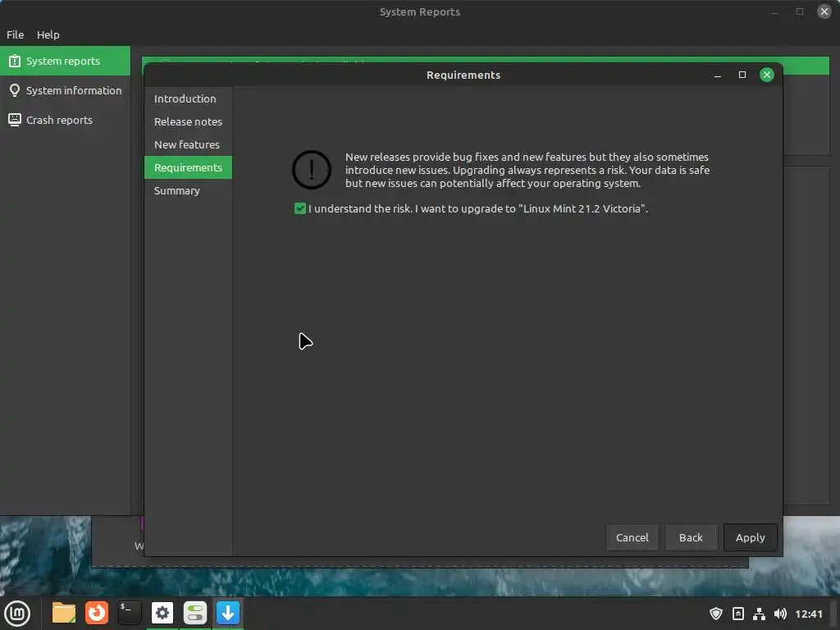Screen dimensions: 840x630
Task: Click the toggle-switch app icon in taskbar
Action: [195, 613]
